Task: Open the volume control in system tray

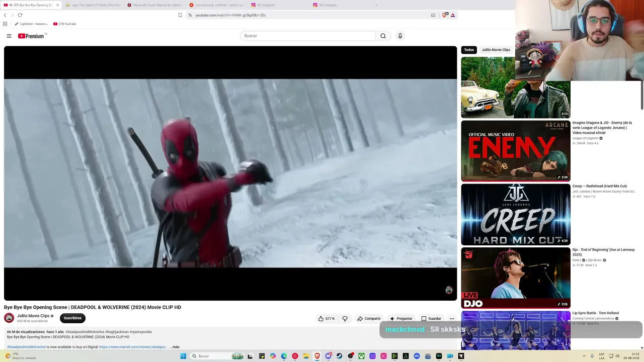Action: [x=617, y=356]
